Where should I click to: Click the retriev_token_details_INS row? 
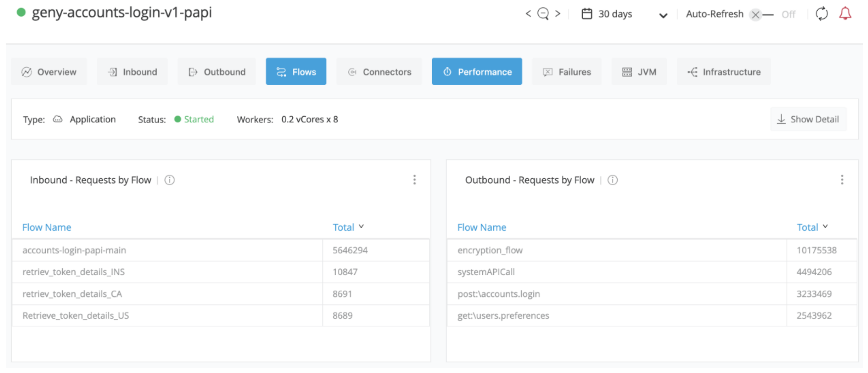221,272
